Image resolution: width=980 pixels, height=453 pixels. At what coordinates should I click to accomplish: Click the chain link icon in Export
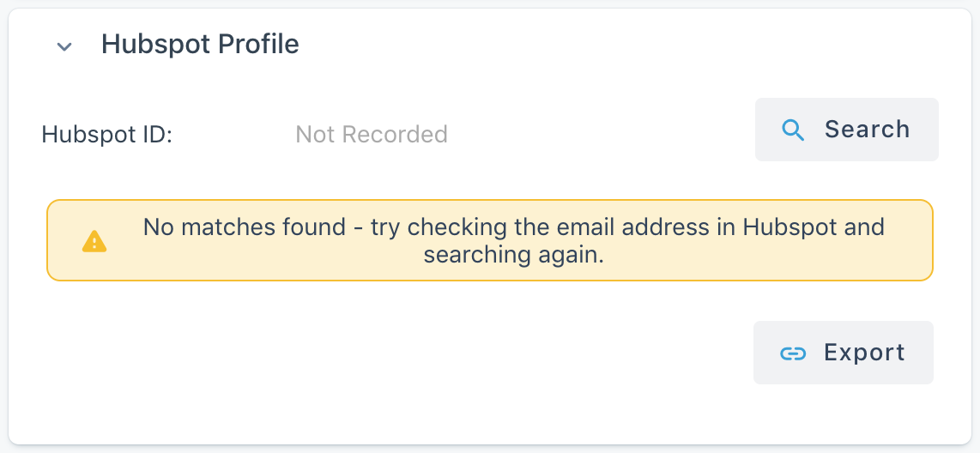pyautogui.click(x=793, y=353)
